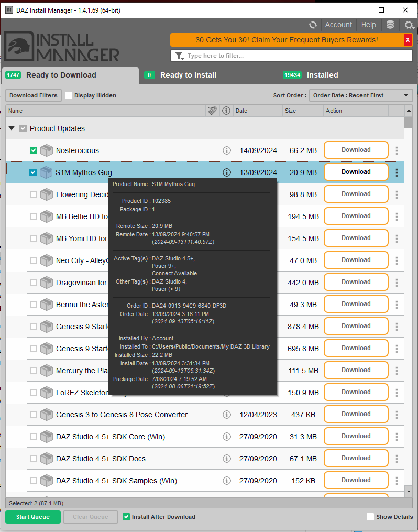Check the DAZ Studio 4.5+ SDK Core (Win) checkbox
The height and width of the screenshot is (532, 418).
point(33,437)
